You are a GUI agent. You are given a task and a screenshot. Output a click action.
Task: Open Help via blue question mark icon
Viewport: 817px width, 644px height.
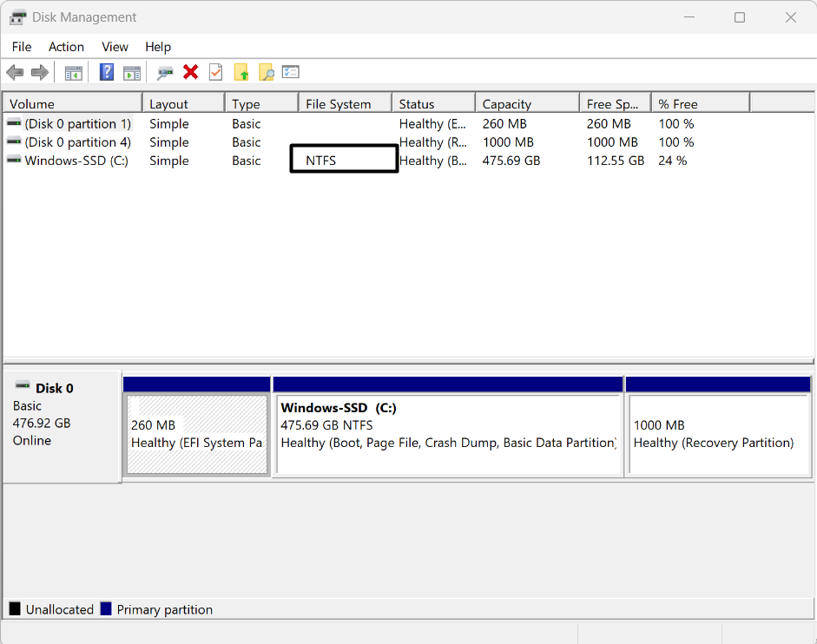point(107,73)
